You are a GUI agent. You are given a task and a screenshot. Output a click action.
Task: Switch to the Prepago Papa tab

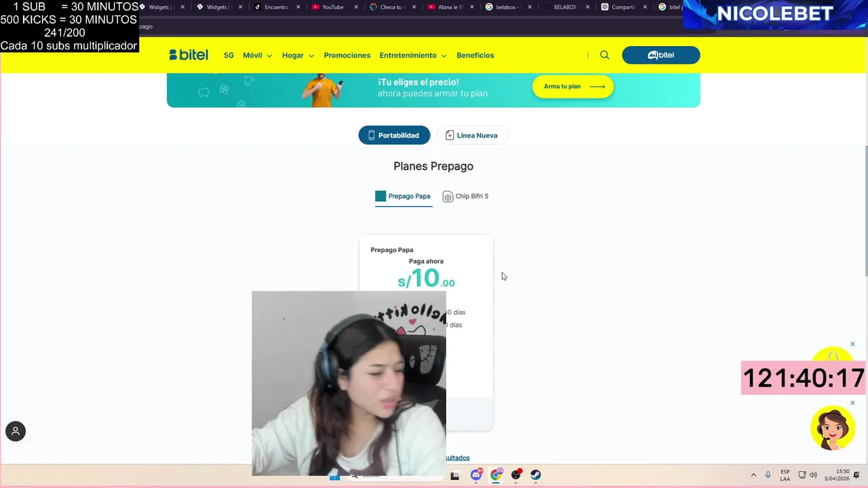click(x=403, y=197)
